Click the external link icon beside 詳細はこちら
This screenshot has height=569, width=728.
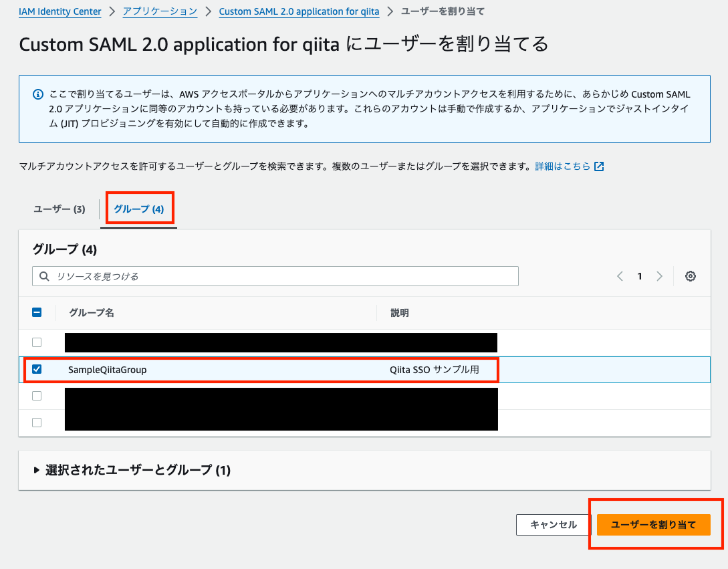click(599, 166)
